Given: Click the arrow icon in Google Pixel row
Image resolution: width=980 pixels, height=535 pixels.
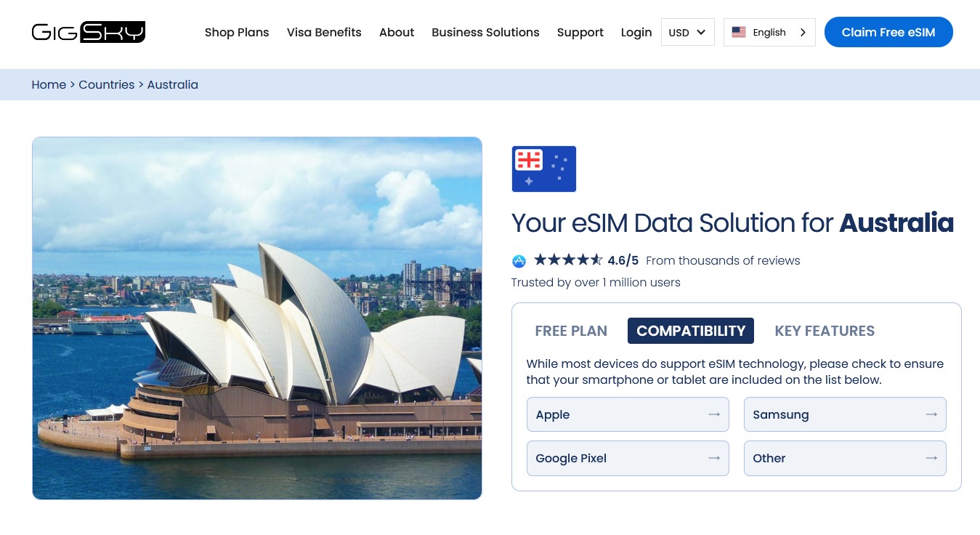Looking at the screenshot, I should click(714, 458).
